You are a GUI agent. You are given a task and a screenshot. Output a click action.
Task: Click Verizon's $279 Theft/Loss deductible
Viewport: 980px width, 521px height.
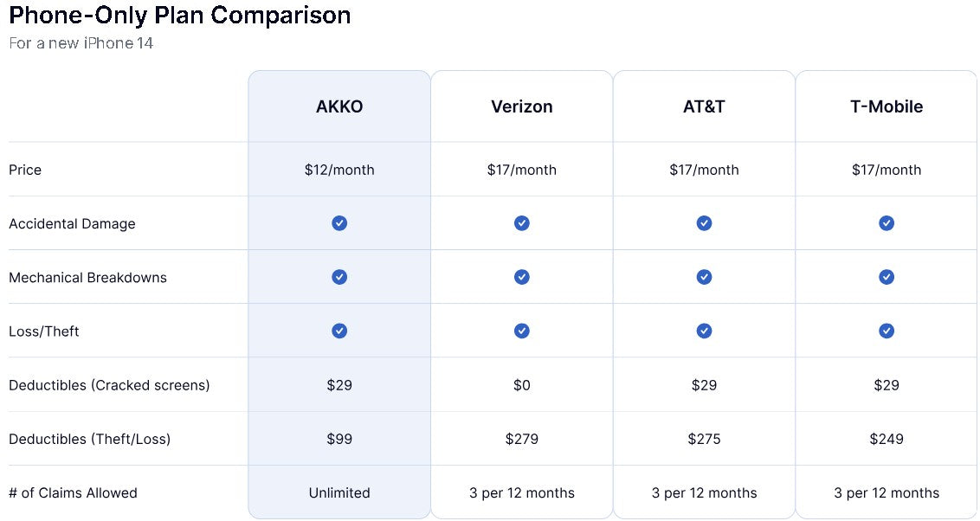522,439
